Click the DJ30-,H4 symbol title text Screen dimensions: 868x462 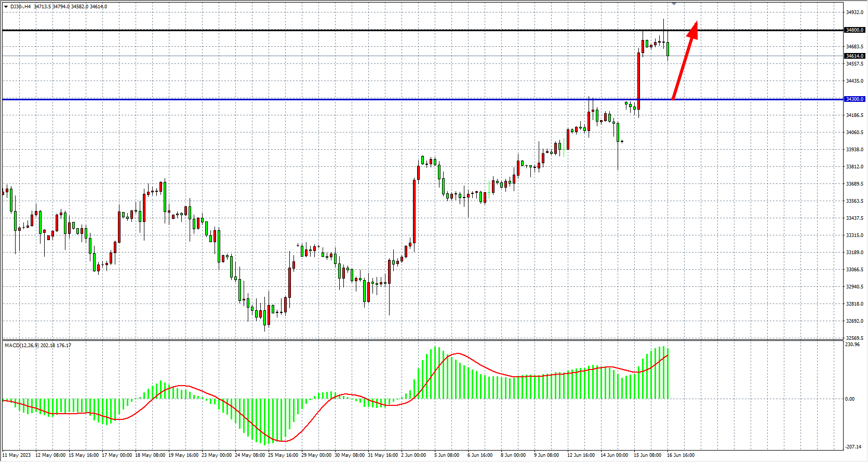(x=20, y=7)
